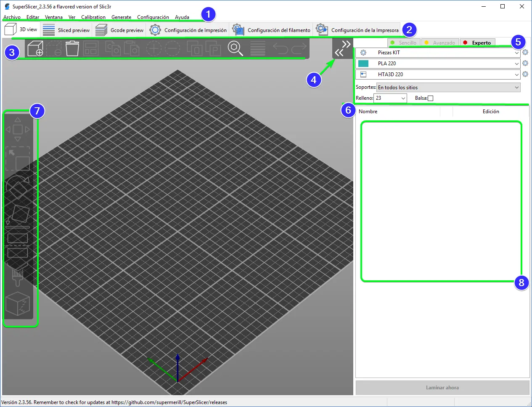Click the Relleno percentage input field
532x407 pixels.
390,98
